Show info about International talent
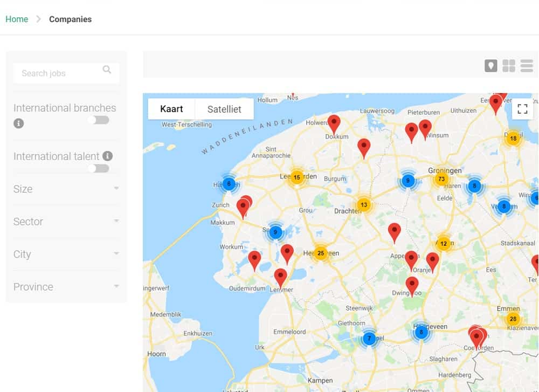The height and width of the screenshot is (392, 539). coord(108,156)
